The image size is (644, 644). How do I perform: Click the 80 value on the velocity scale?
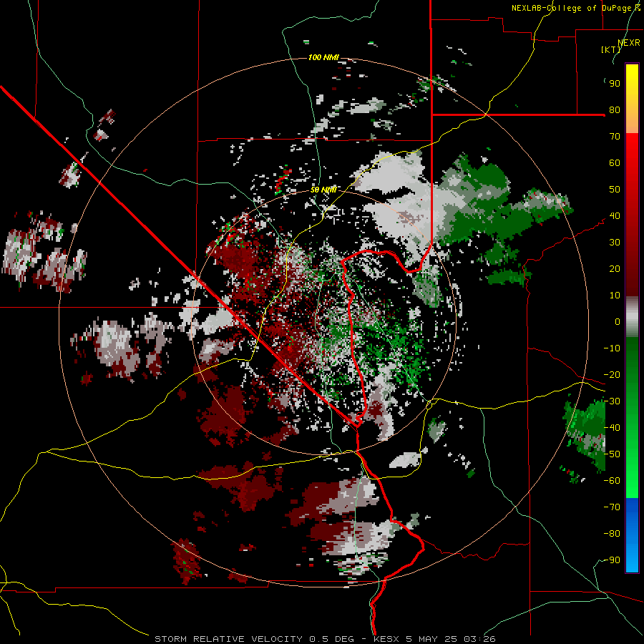(x=615, y=110)
